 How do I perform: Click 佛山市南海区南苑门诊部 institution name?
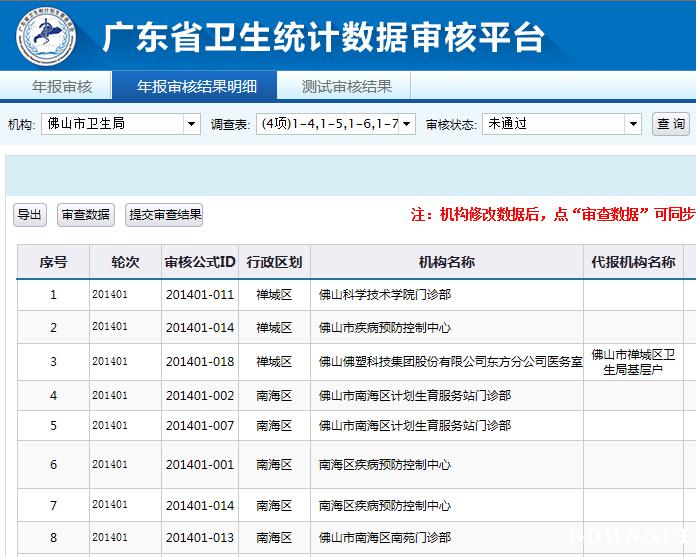tap(385, 537)
